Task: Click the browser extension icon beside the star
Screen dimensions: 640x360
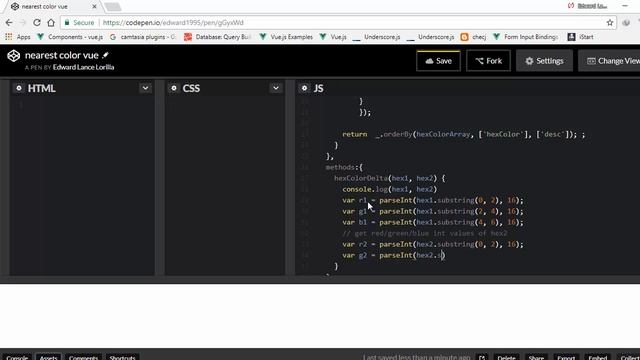Action: pyautogui.click(x=626, y=23)
